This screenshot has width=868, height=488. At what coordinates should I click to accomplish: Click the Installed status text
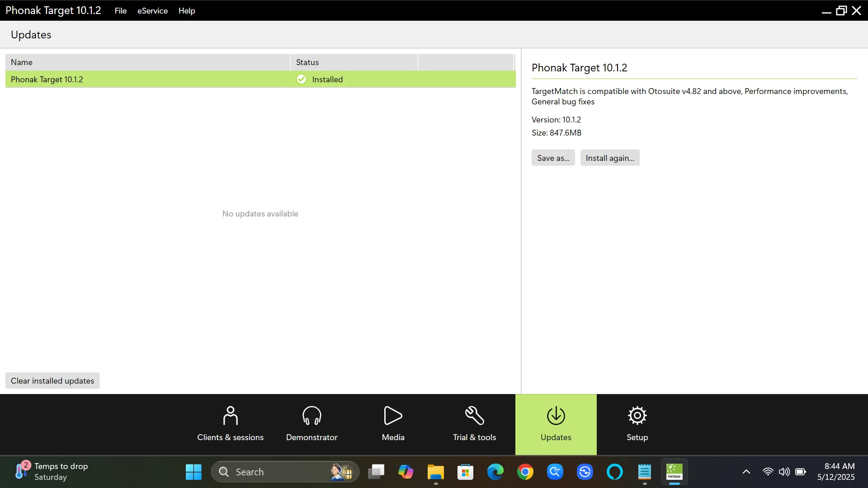pos(327,79)
